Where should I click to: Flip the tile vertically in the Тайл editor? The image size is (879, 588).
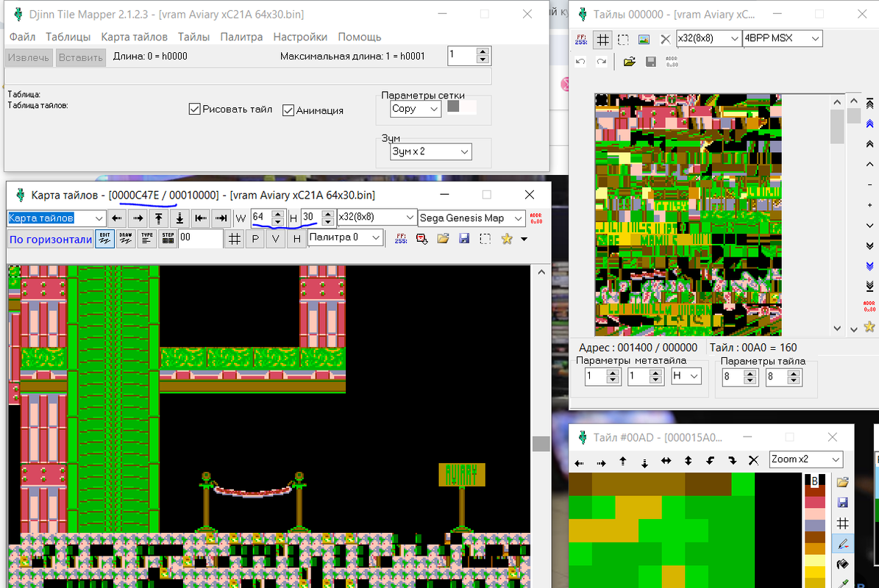[688, 461]
